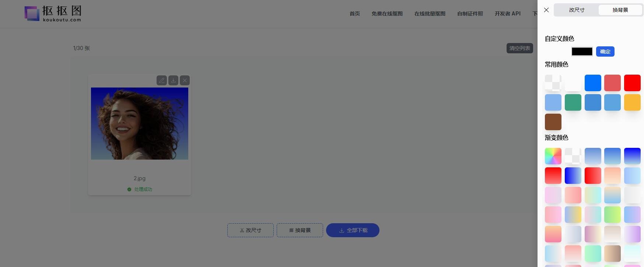Choose the white common color swatch

coord(573,83)
